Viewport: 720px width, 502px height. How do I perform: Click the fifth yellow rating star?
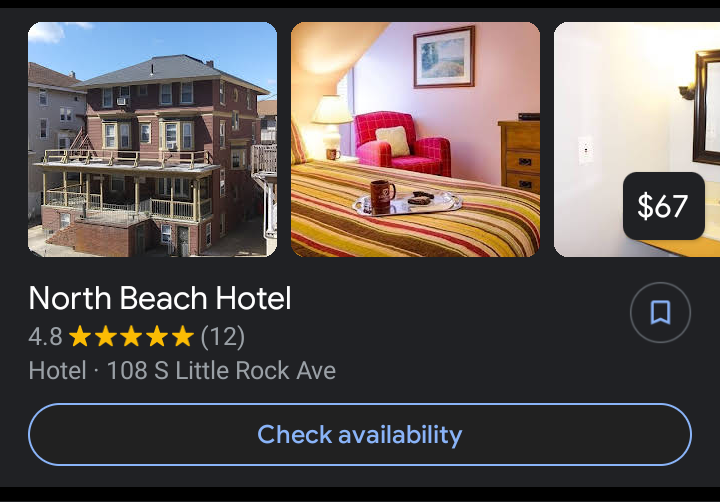(x=183, y=336)
